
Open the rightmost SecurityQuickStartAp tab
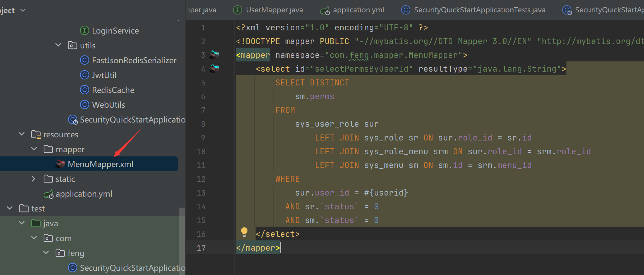tap(603, 10)
